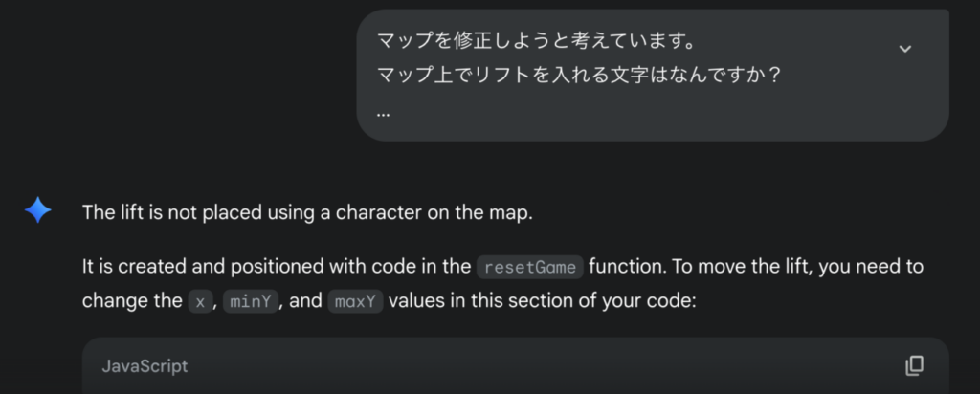Click the prompt line マップ上でリフトを入れる文字はなんですか

coord(579,77)
